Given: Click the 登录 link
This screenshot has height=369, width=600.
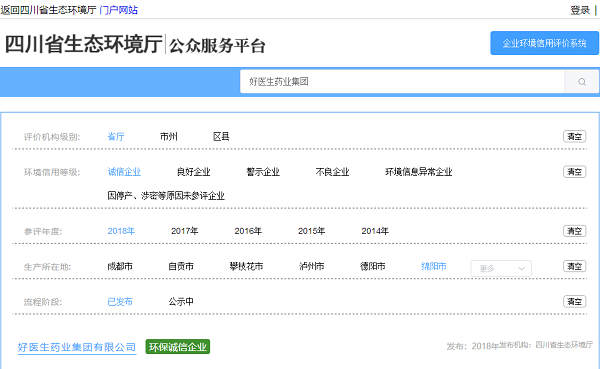Looking at the screenshot, I should (580, 10).
